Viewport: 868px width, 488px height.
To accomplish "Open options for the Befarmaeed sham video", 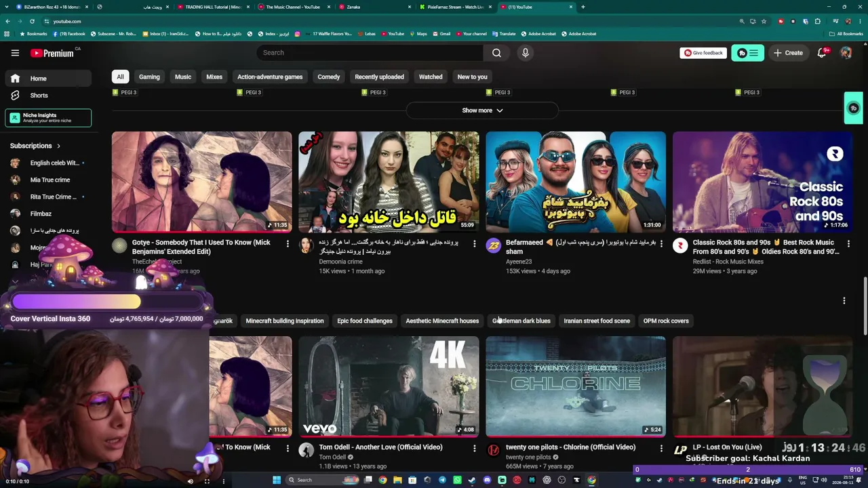I will pyautogui.click(x=661, y=243).
